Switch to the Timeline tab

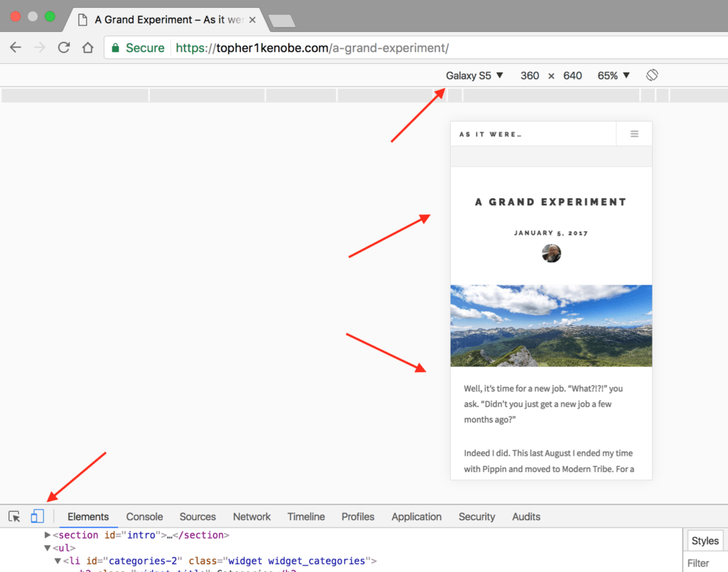tap(306, 517)
